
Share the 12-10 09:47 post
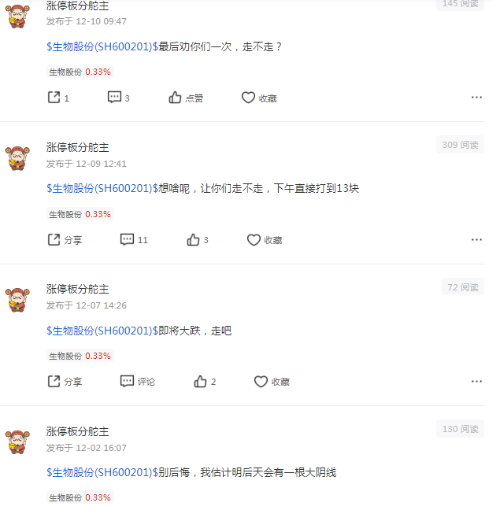pos(58,98)
